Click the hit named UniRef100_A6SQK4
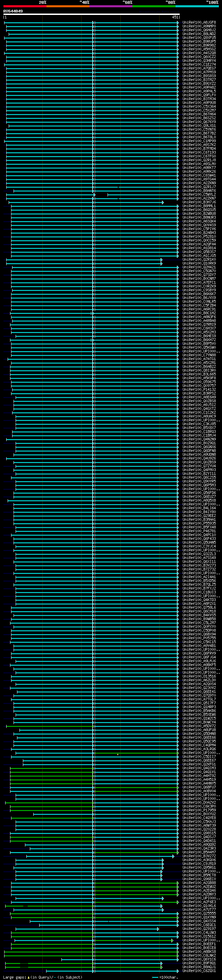The width and height of the screenshot is (222, 980). (199, 221)
